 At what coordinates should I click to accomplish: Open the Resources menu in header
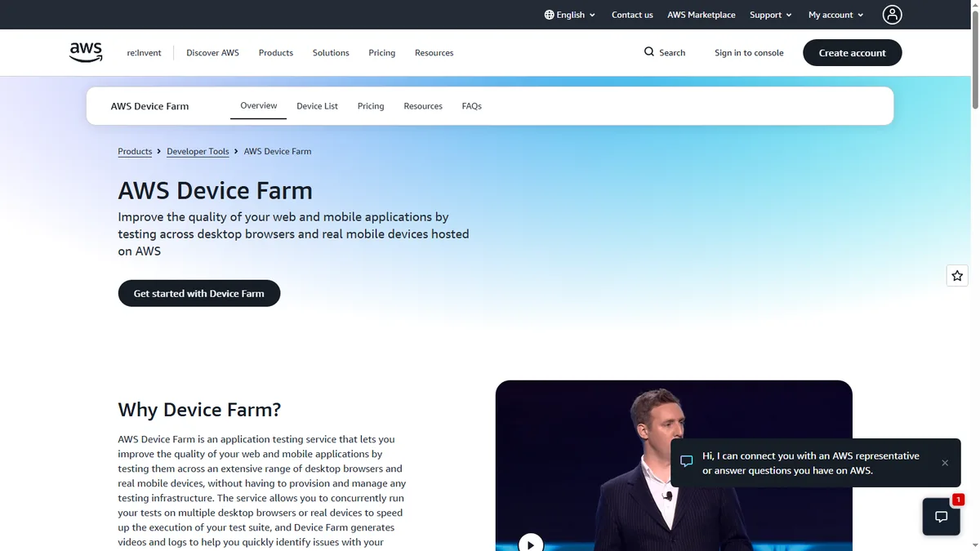(434, 52)
